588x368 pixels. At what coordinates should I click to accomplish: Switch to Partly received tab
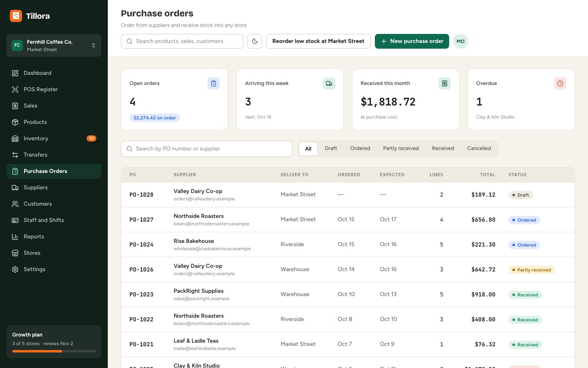pos(401,148)
